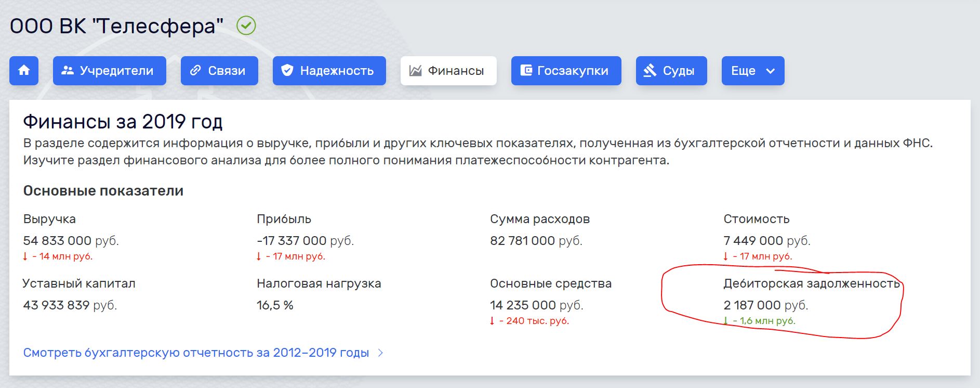Click the Выручка value 54 833 000 руб.
Viewport: 980px width, 388px height.
pyautogui.click(x=71, y=241)
